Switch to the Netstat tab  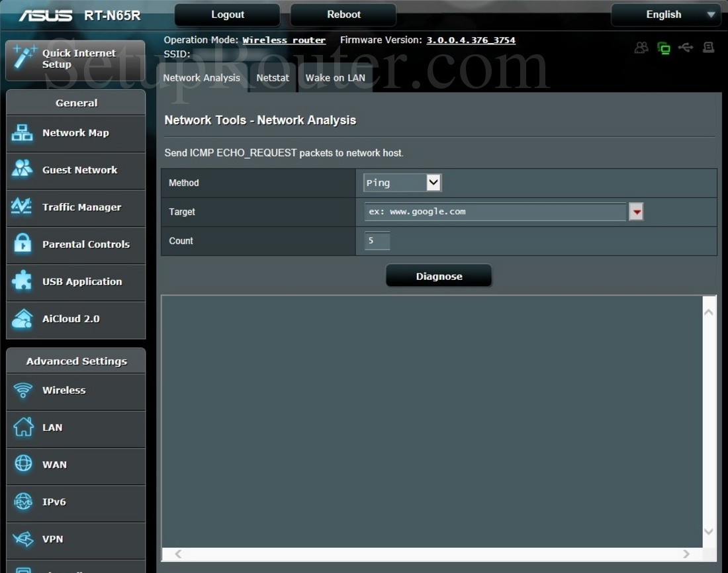pos(273,78)
